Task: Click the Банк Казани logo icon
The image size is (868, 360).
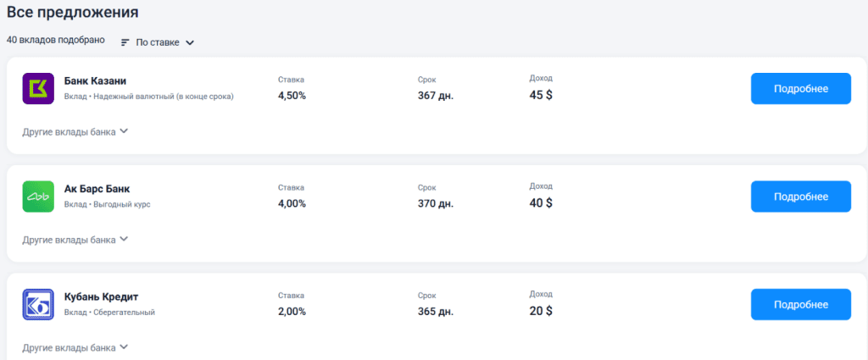Action: (x=38, y=89)
